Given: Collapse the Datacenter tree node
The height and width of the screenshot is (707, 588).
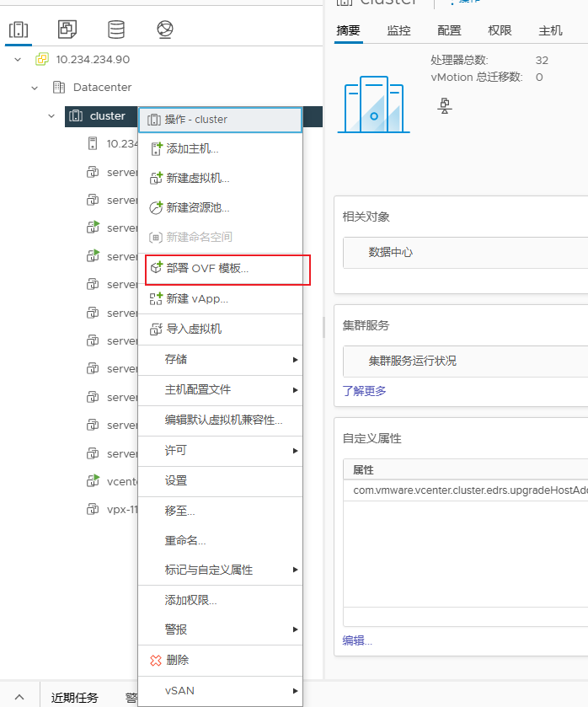Looking at the screenshot, I should (35, 88).
